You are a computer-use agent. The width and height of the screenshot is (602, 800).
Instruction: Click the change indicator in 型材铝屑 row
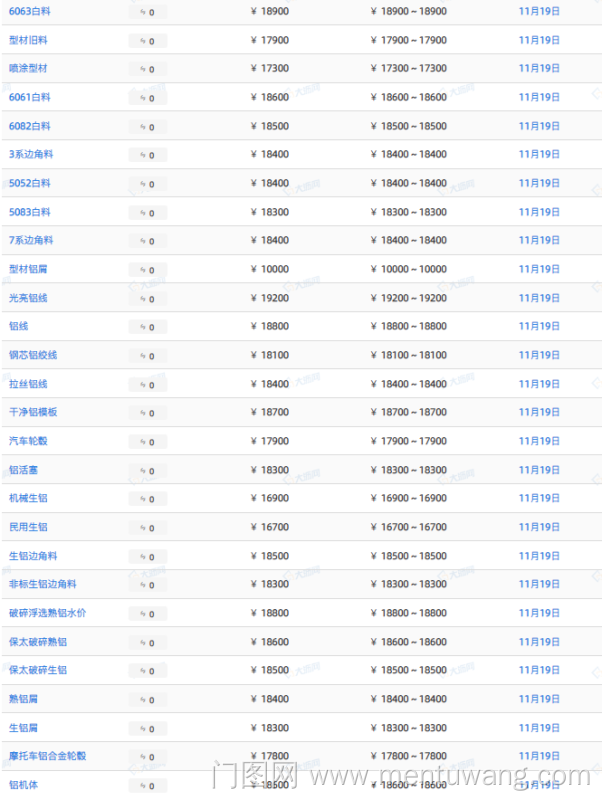(x=148, y=270)
